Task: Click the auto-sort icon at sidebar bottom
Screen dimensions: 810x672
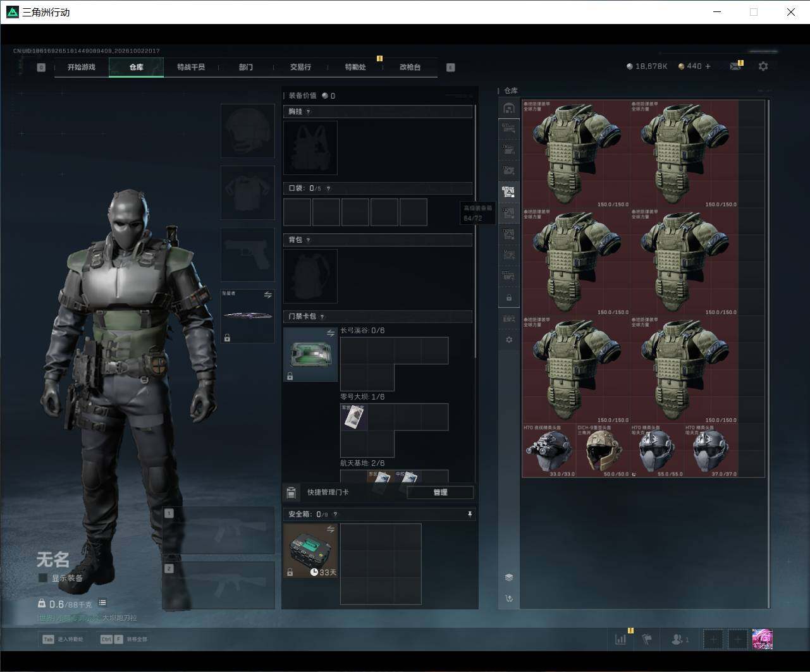Action: click(x=509, y=599)
